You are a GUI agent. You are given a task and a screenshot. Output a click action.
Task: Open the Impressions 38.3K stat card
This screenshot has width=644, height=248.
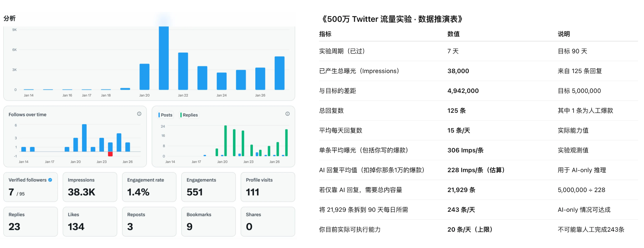90,187
